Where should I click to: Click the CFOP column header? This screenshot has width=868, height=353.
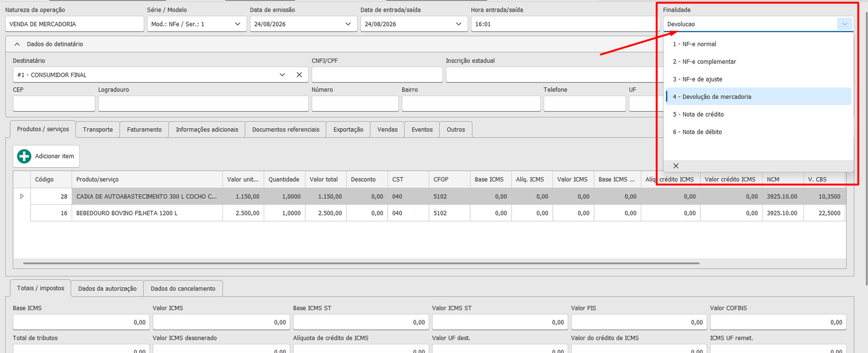coord(450,179)
